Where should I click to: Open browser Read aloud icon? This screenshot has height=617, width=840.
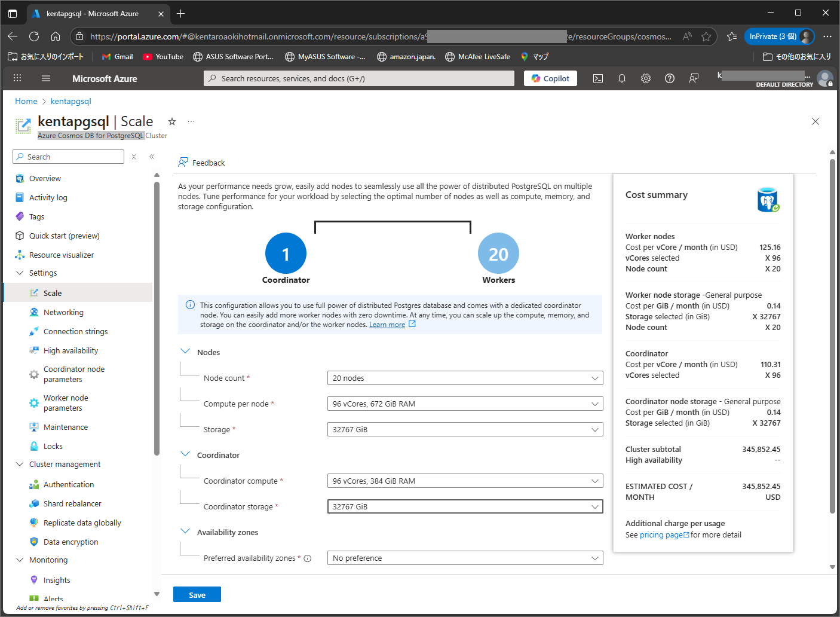pyautogui.click(x=687, y=36)
